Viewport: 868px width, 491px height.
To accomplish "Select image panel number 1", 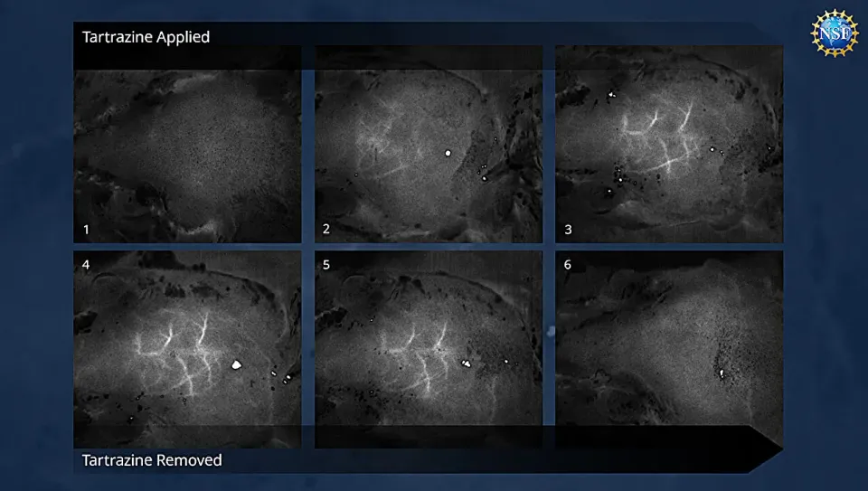I will click(x=187, y=144).
